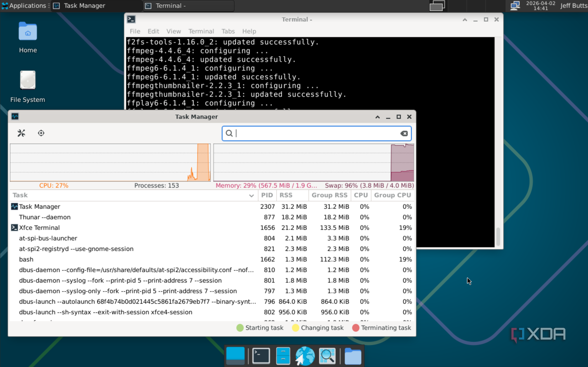Click the identify-window crosshair icon

pos(41,133)
